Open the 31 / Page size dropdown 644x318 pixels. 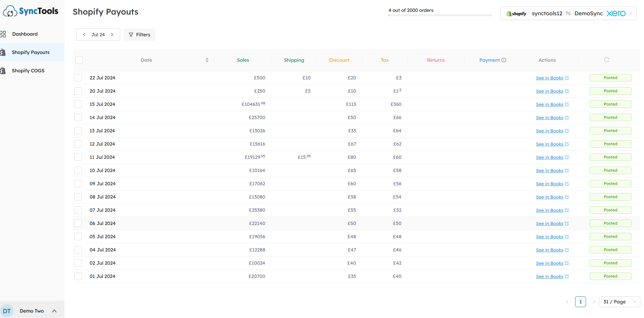pos(619,301)
